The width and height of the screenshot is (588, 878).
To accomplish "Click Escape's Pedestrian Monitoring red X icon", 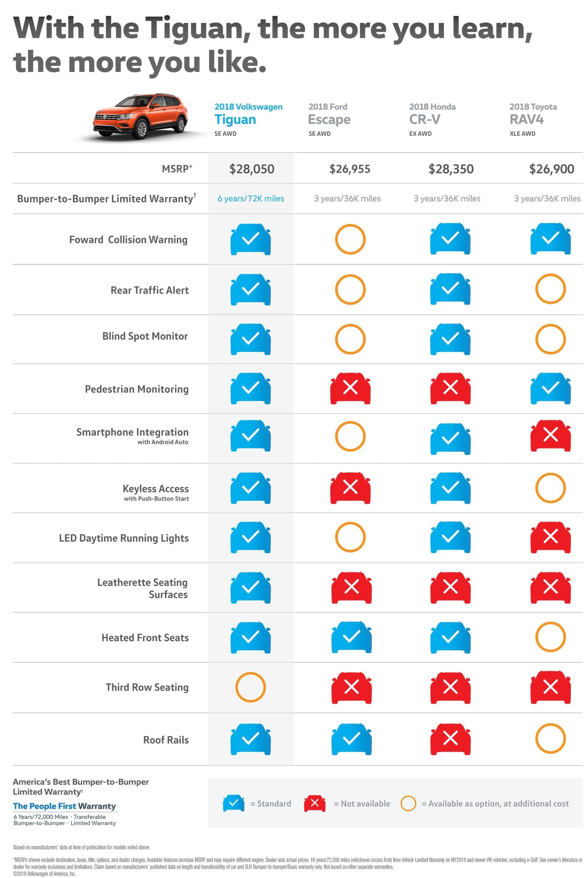I will 350,388.
